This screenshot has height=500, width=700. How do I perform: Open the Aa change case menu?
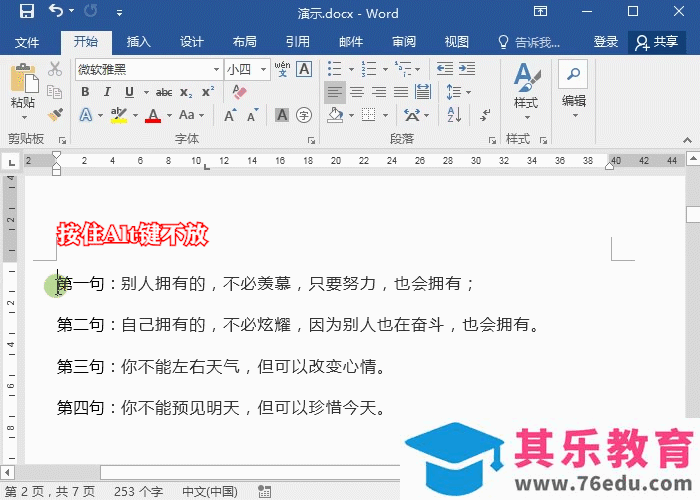(x=191, y=115)
